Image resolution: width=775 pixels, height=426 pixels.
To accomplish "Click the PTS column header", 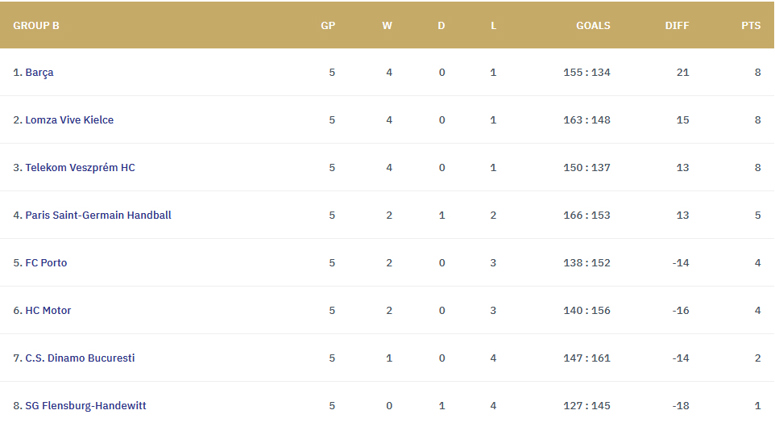I will [751, 26].
